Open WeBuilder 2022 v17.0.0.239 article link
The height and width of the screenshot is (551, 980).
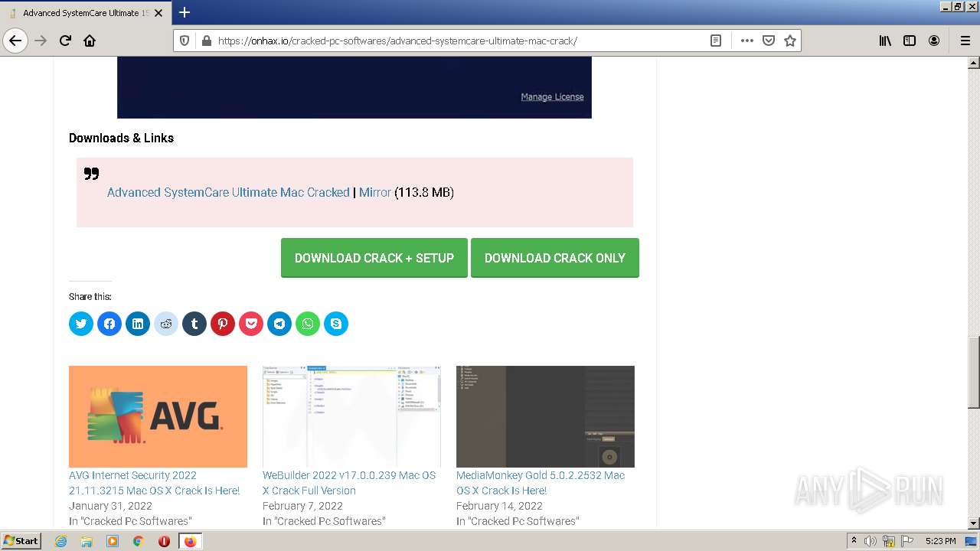(349, 483)
